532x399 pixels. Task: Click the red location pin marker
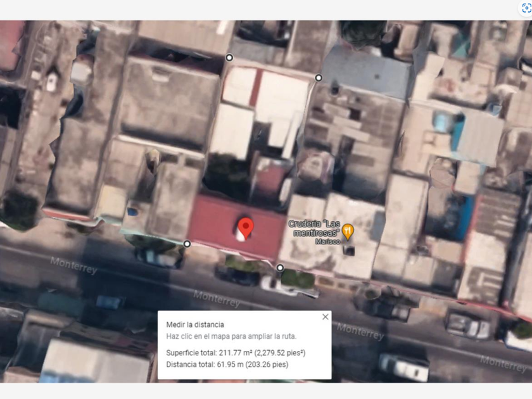[x=246, y=228]
